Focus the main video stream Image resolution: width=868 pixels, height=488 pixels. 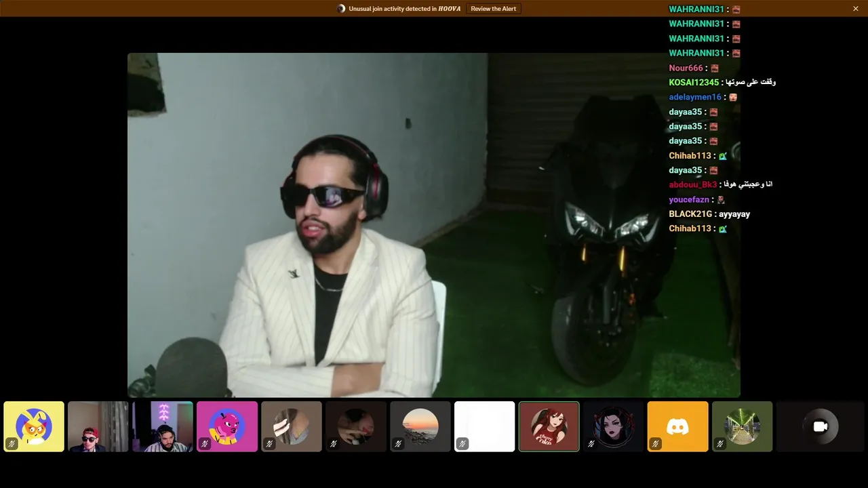(434, 225)
